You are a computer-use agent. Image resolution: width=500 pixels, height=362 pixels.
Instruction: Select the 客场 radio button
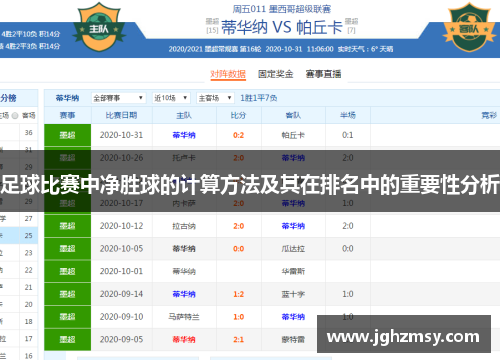click(x=15, y=116)
